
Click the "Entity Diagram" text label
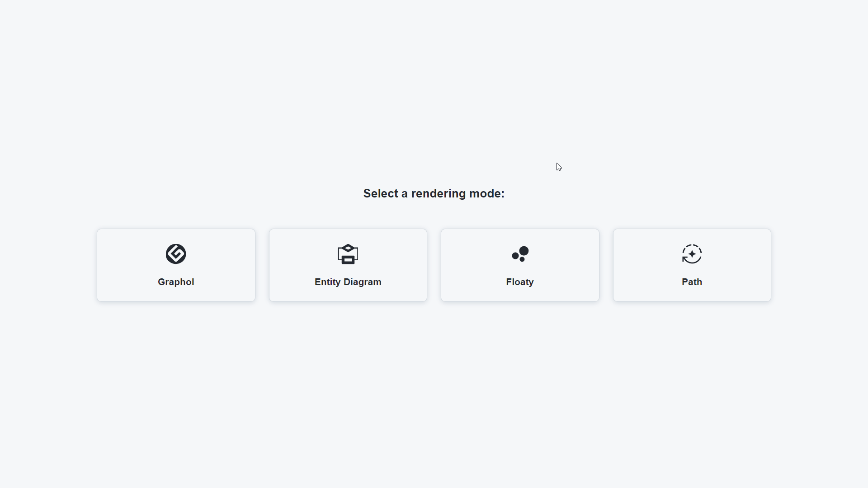[348, 282]
